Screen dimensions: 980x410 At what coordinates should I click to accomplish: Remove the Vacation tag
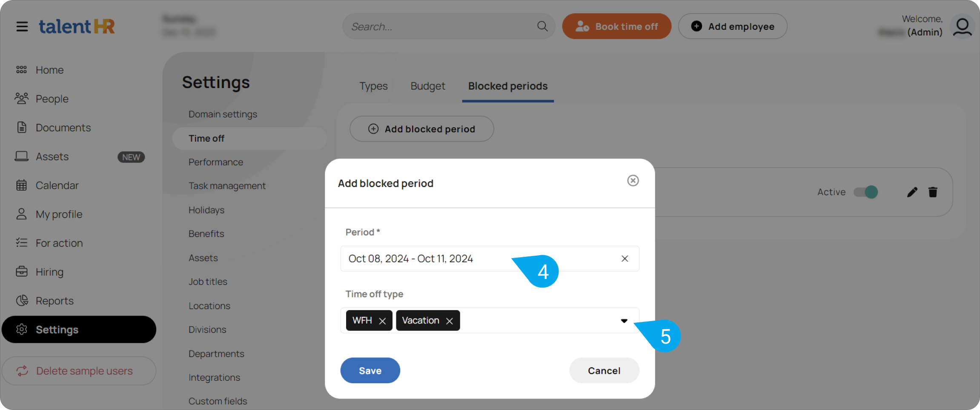pos(449,321)
